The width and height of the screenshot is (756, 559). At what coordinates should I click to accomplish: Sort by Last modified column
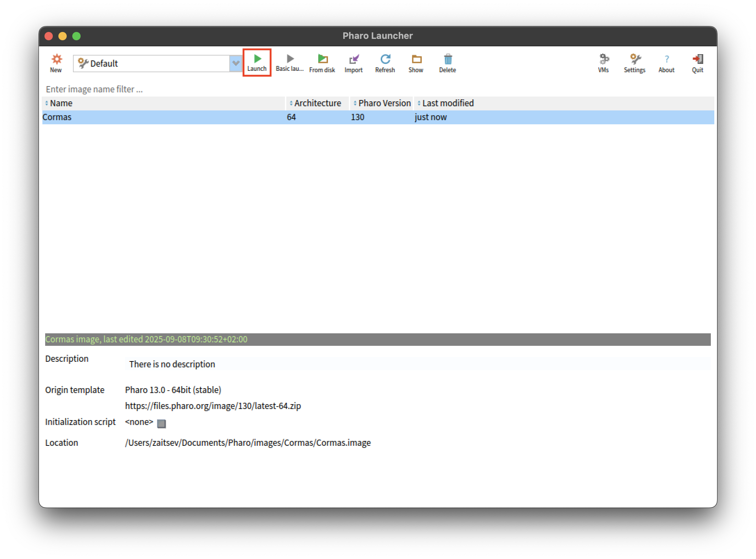coord(447,103)
